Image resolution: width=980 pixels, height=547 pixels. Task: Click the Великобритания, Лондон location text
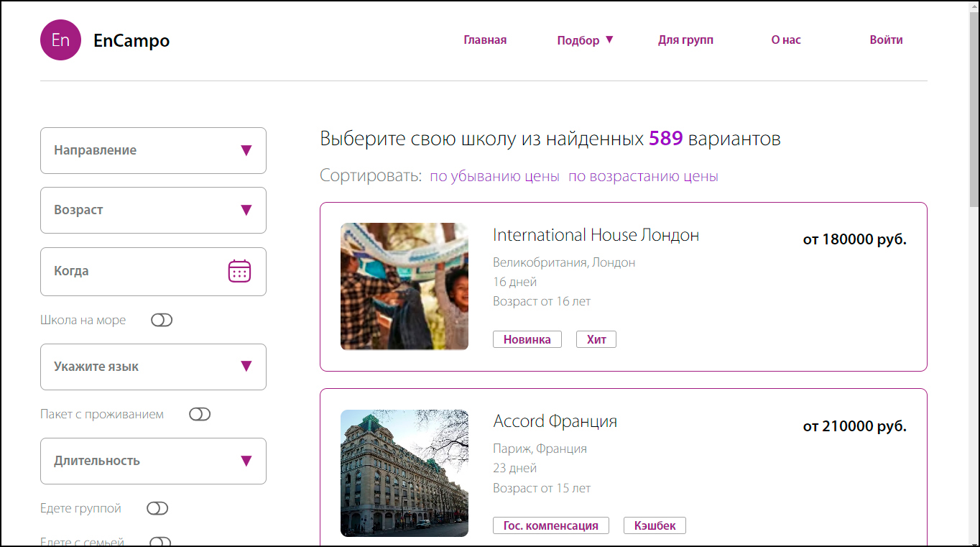coord(564,262)
